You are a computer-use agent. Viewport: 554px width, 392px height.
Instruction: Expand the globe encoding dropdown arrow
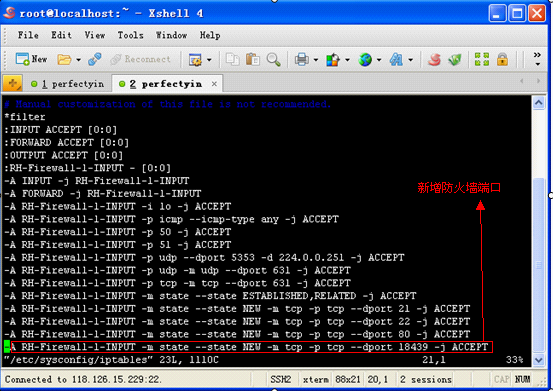coord(379,60)
